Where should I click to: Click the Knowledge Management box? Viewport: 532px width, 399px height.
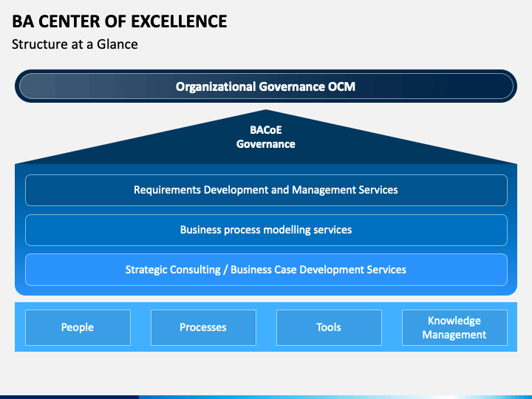(454, 327)
